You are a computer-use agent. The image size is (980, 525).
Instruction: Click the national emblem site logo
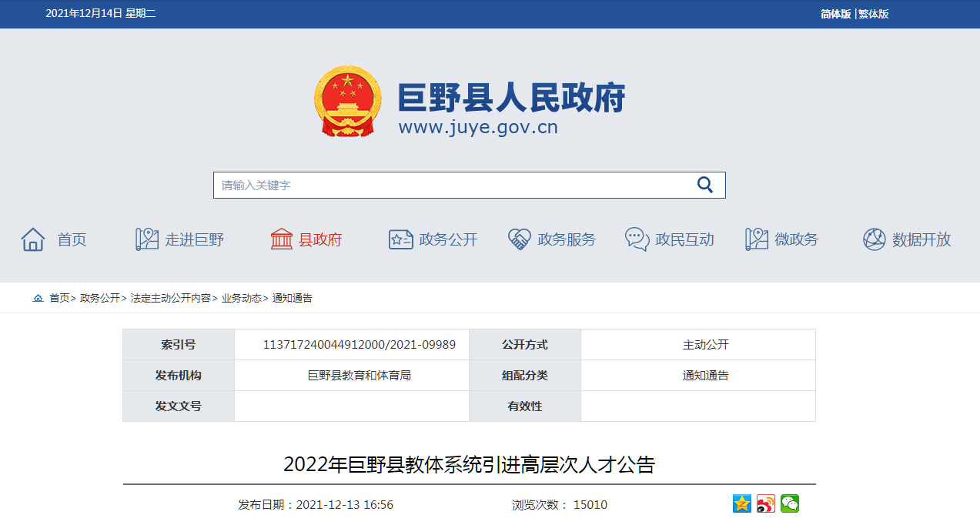347,102
